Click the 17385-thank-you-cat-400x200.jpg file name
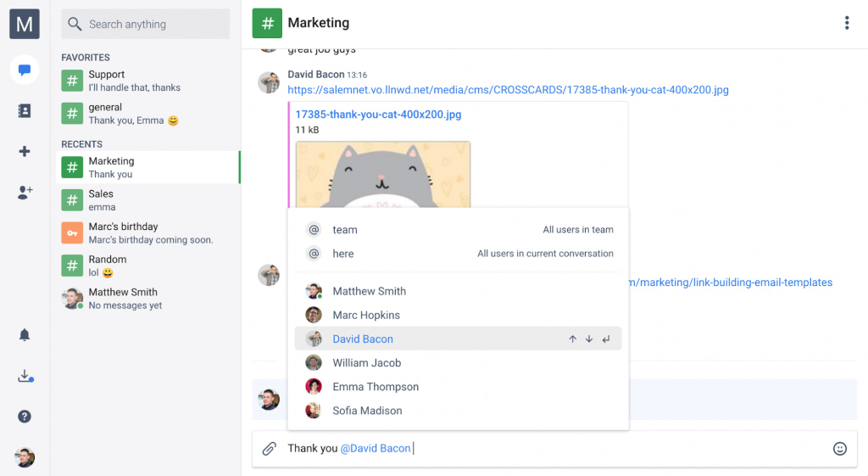 click(378, 115)
